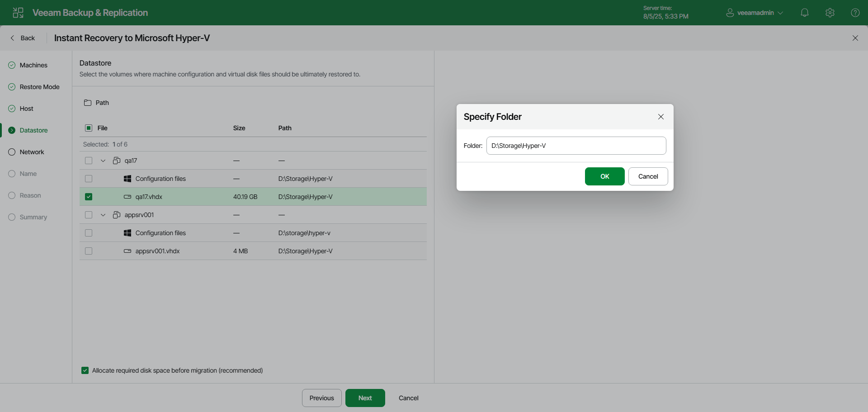This screenshot has height=412, width=868.
Task: Click the notifications bell
Action: pyautogui.click(x=805, y=13)
